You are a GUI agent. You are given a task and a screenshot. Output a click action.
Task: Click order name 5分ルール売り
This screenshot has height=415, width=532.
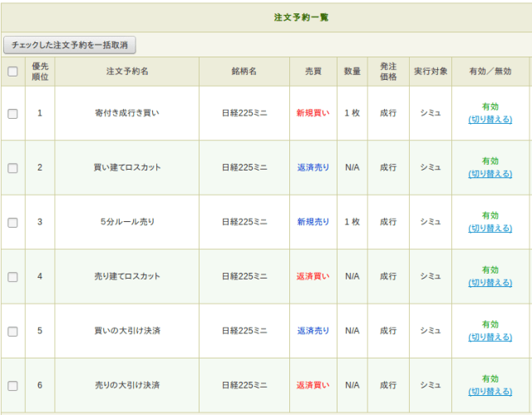127,222
